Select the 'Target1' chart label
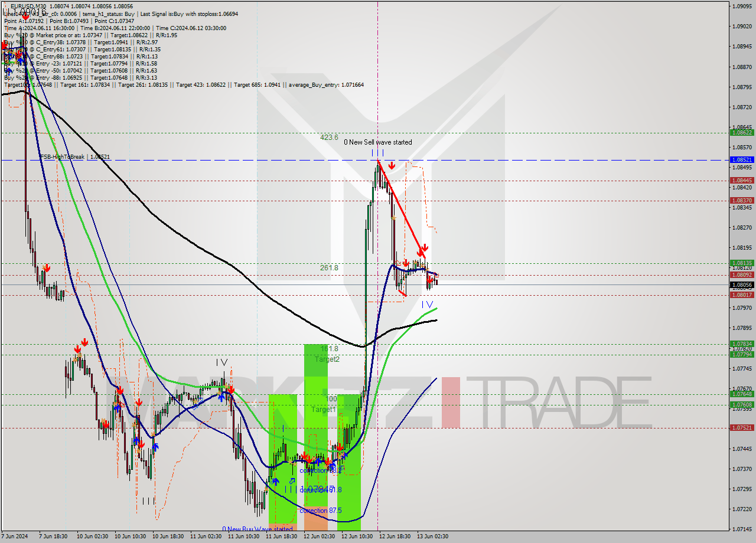This screenshot has width=756, height=543. [324, 409]
